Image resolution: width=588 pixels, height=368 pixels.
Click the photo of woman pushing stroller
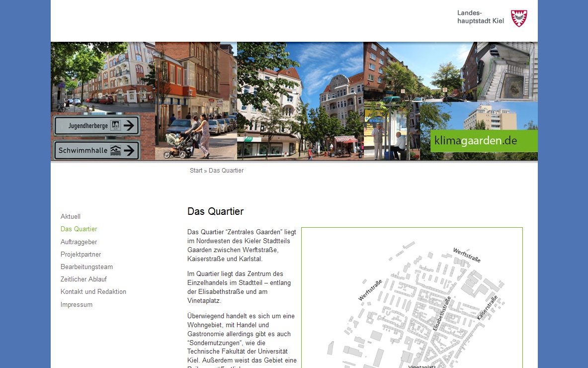click(x=196, y=100)
